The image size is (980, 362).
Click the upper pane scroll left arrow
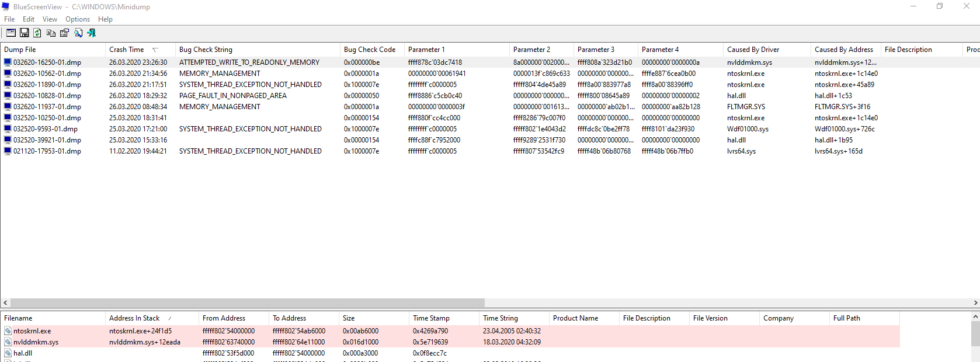pyautogui.click(x=5, y=302)
